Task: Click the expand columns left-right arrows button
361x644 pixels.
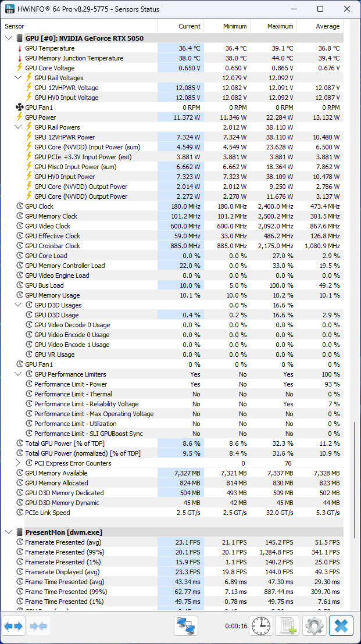Action: pos(14,626)
